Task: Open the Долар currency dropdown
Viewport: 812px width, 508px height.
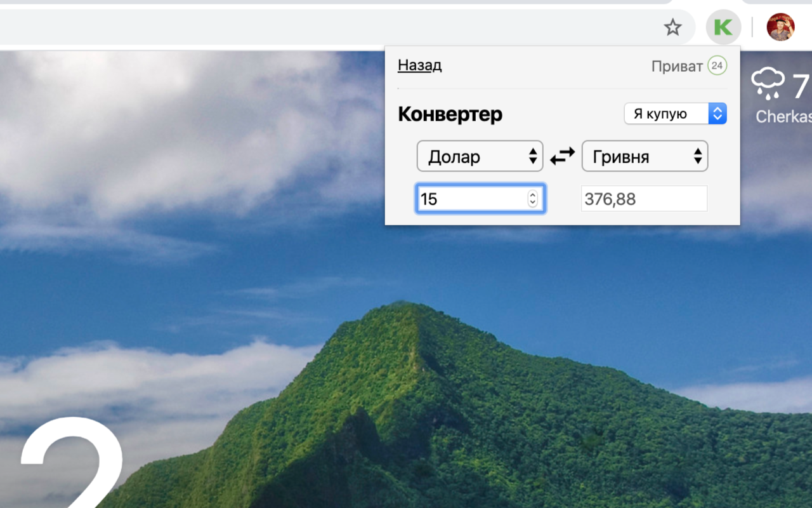Action: 480,156
